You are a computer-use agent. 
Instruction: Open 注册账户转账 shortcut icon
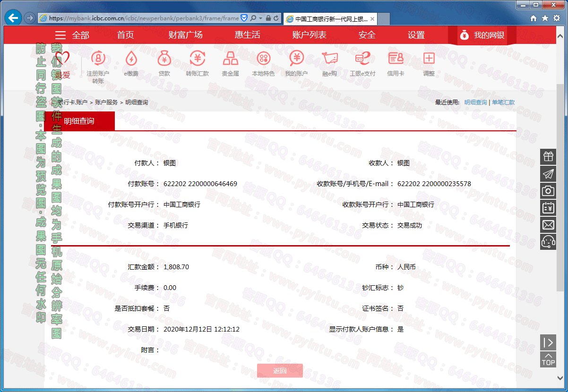click(98, 59)
